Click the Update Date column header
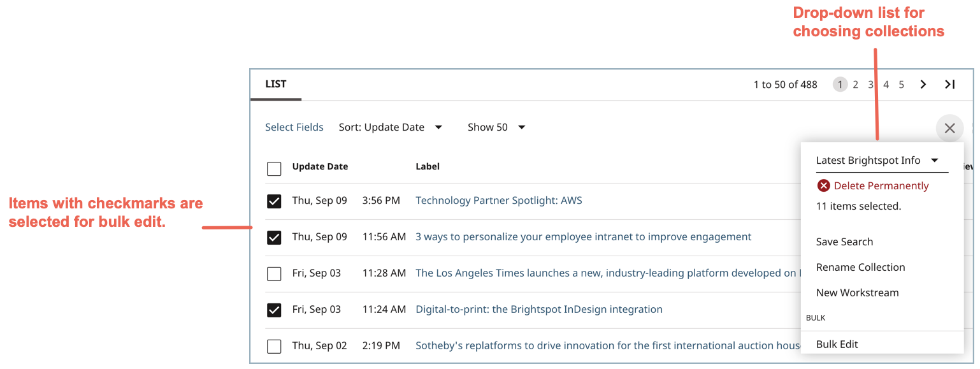Image resolution: width=980 pixels, height=369 pixels. point(320,166)
